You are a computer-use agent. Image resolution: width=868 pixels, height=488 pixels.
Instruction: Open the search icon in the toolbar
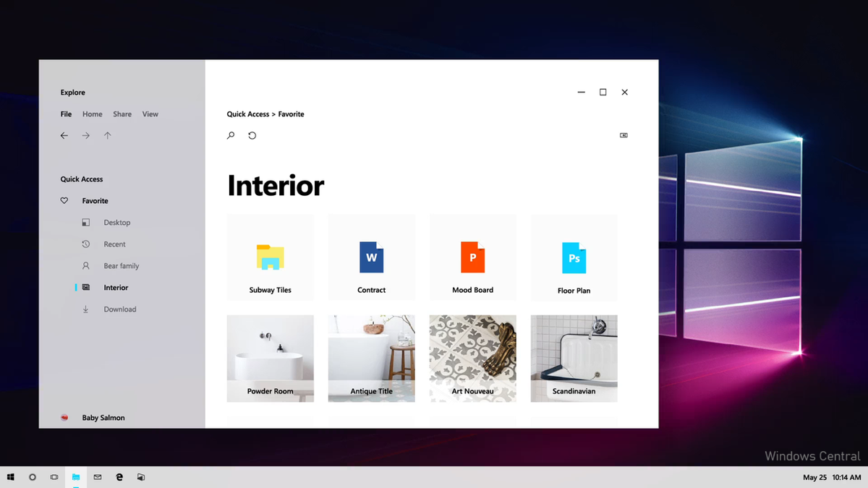(x=230, y=135)
